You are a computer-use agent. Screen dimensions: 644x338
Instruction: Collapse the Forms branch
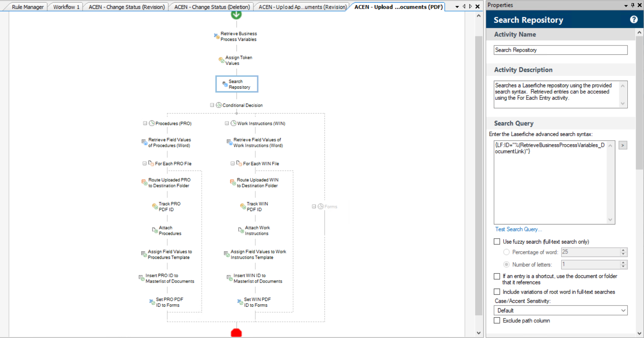point(314,206)
